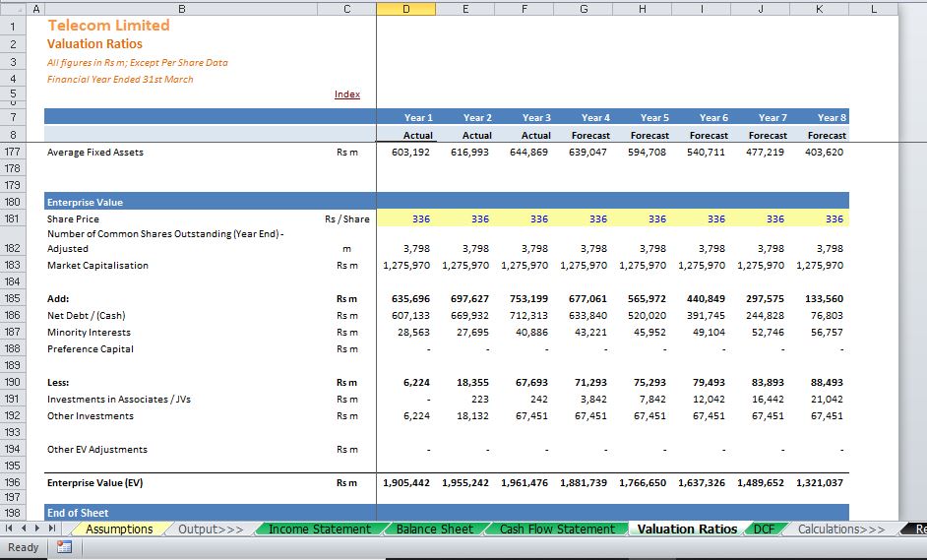This screenshot has height=560, width=927.
Task: Select Average Fixed Assets value 603,192
Action: coord(410,152)
